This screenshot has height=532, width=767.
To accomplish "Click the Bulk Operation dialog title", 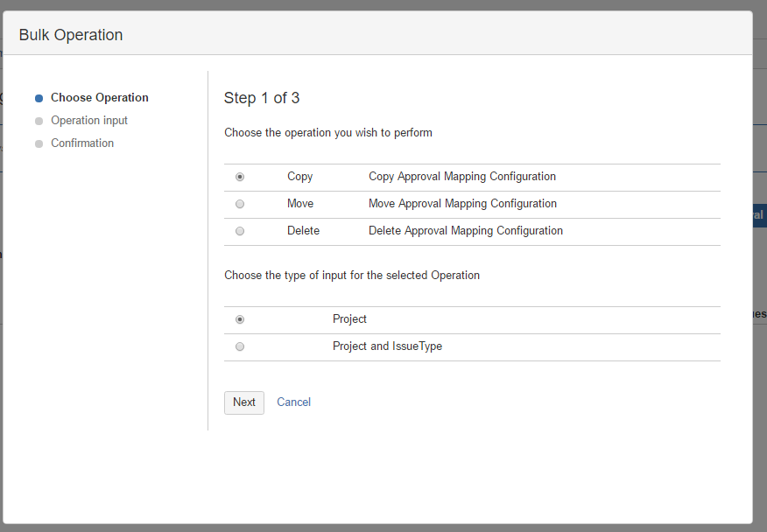I will pos(71,36).
